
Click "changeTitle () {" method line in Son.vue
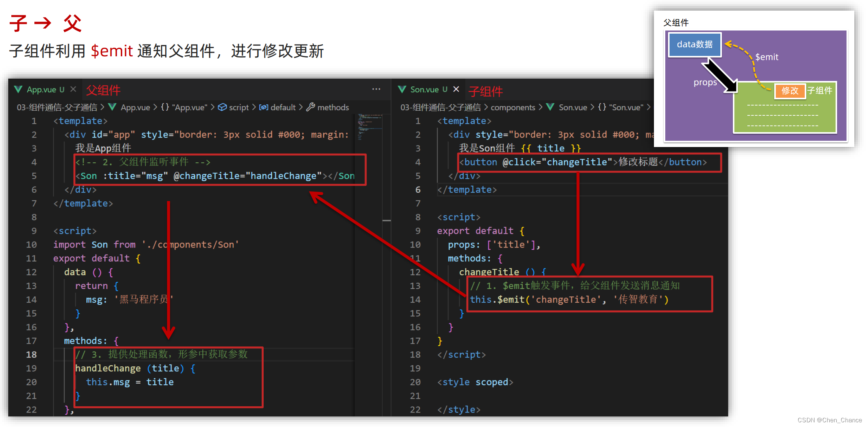pos(502,272)
